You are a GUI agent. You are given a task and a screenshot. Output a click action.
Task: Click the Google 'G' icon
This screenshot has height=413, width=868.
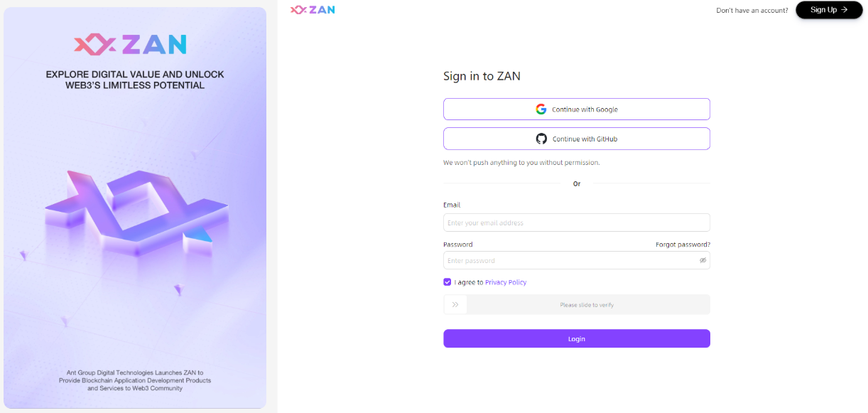(x=541, y=109)
